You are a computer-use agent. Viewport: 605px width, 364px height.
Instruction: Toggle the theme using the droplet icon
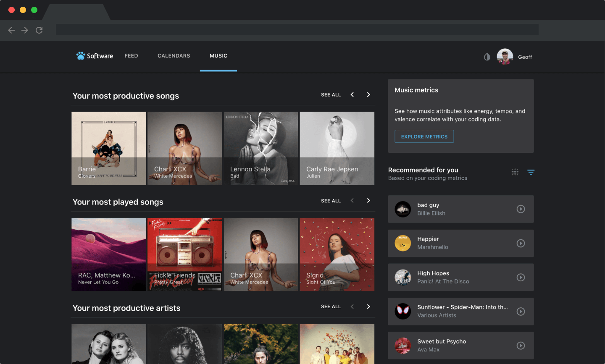pyautogui.click(x=487, y=56)
